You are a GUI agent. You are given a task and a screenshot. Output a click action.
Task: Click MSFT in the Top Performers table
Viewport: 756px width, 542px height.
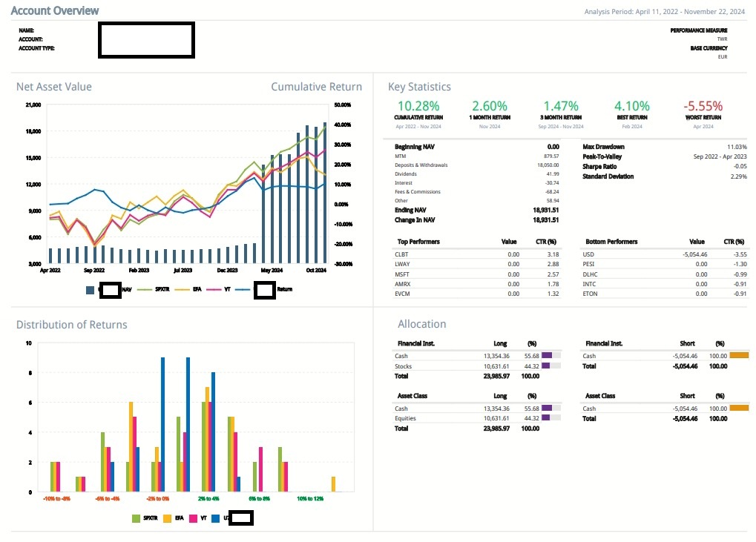403,274
